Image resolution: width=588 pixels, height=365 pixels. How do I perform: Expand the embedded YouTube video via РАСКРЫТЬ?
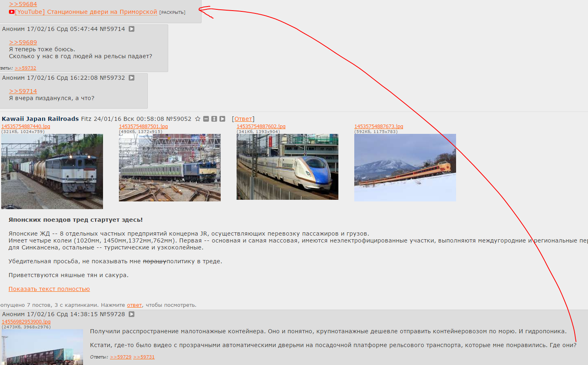[172, 13]
